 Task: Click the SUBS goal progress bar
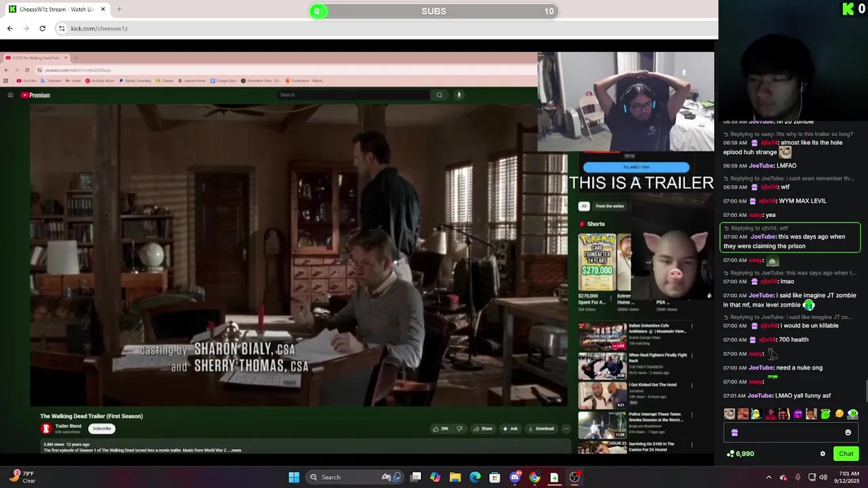pyautogui.click(x=434, y=11)
